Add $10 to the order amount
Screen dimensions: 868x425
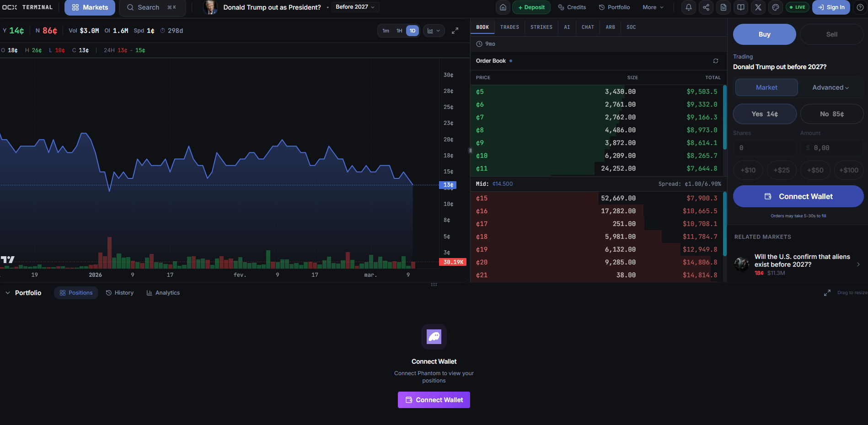[748, 170]
